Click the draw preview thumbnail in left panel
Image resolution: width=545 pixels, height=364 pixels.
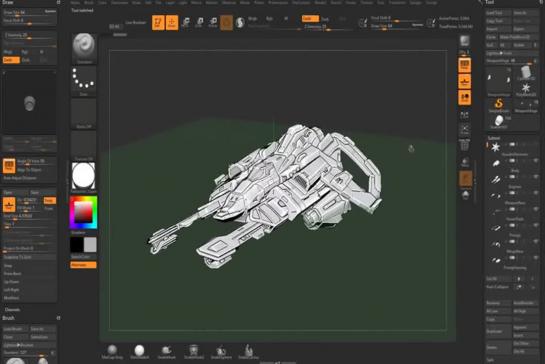point(30,103)
